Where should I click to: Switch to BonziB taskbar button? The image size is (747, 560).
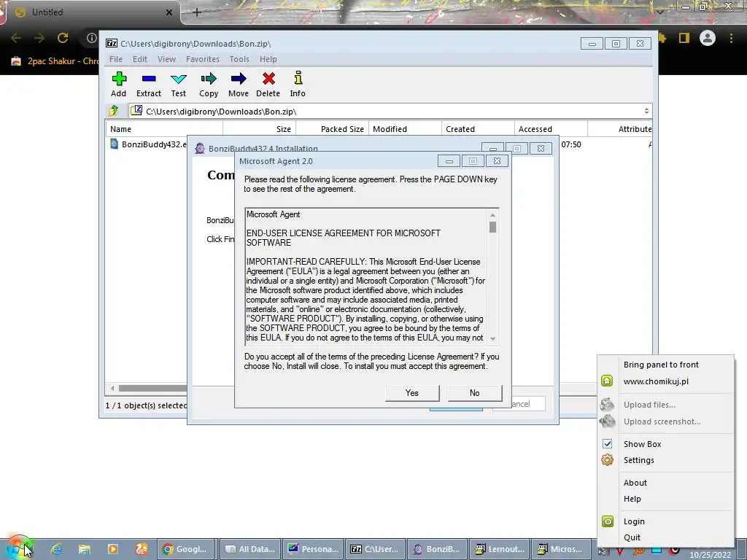click(x=438, y=549)
